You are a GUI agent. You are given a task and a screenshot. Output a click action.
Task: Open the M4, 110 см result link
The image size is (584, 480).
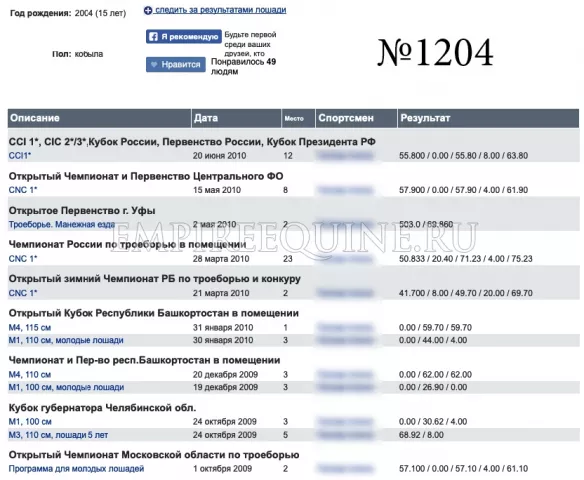point(30,375)
